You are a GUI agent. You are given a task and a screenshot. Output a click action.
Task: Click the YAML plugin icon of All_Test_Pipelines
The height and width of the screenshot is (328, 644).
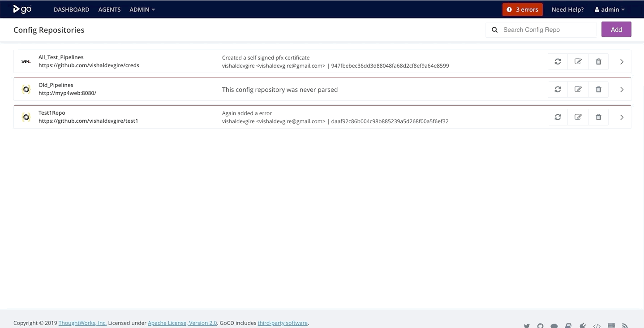tap(26, 61)
